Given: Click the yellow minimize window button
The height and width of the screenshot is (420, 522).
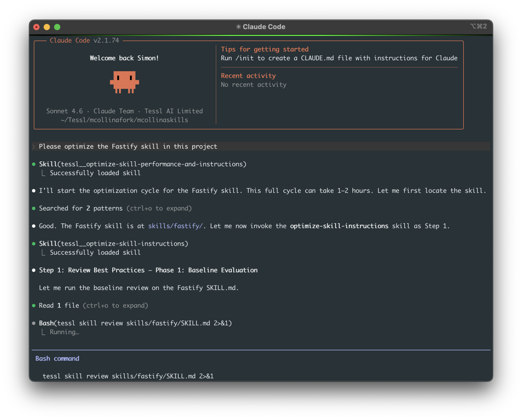Looking at the screenshot, I should click(47, 27).
